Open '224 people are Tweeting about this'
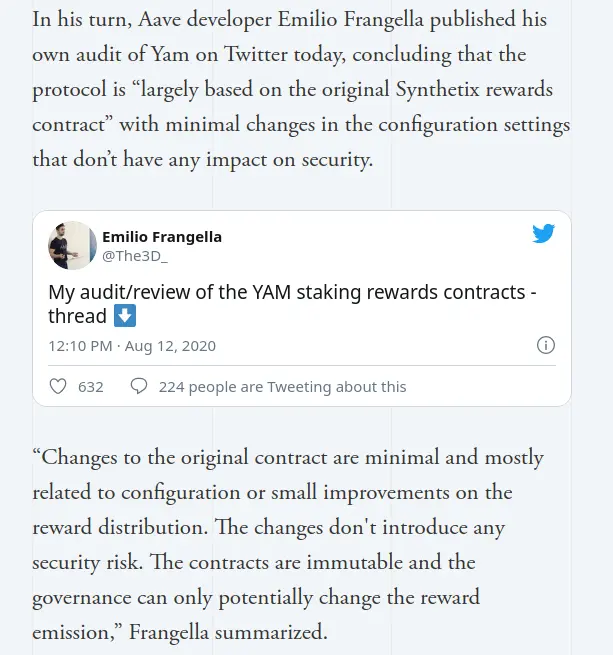The height and width of the screenshot is (655, 613). [x=282, y=387]
